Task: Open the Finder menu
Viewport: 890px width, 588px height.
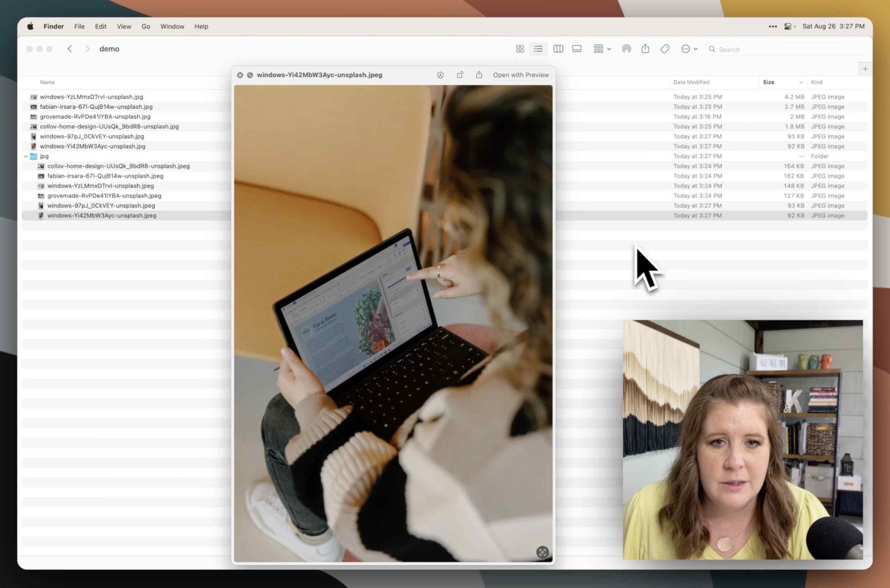Action: tap(54, 26)
